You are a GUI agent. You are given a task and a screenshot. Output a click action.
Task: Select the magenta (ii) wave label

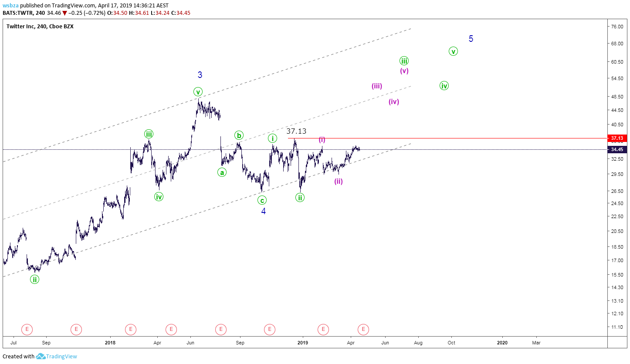pyautogui.click(x=339, y=181)
